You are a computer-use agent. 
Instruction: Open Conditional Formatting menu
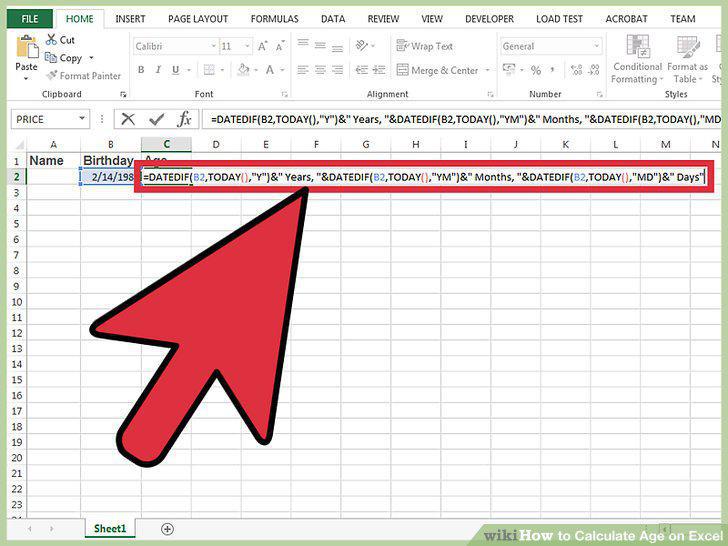(x=637, y=60)
